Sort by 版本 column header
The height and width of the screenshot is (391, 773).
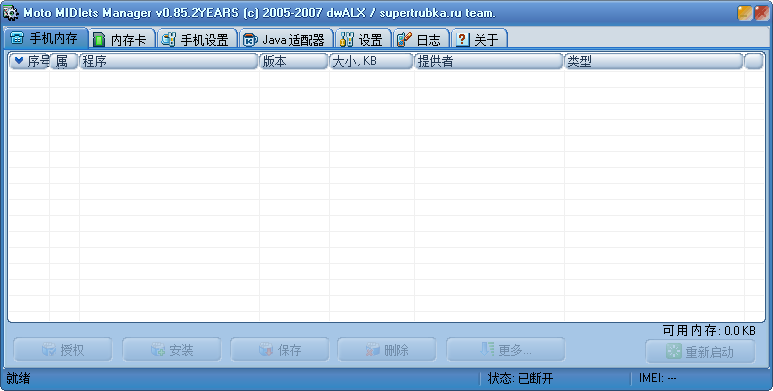(x=294, y=61)
